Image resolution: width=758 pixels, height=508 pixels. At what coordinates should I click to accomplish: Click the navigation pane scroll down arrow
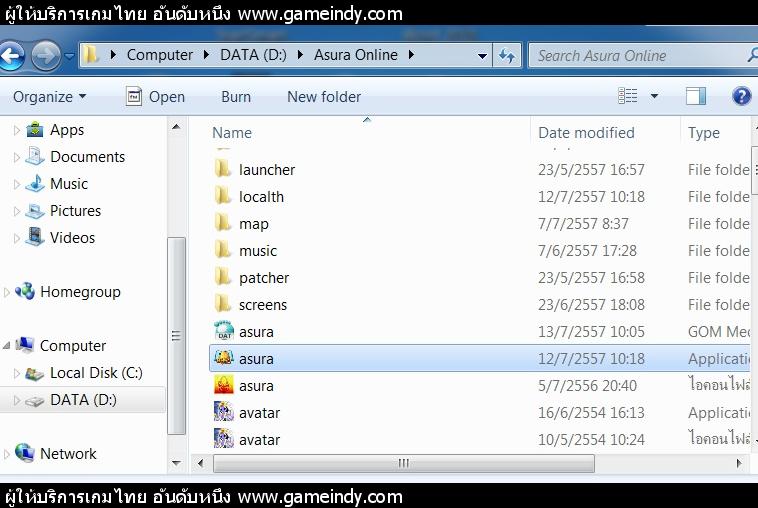click(176, 463)
